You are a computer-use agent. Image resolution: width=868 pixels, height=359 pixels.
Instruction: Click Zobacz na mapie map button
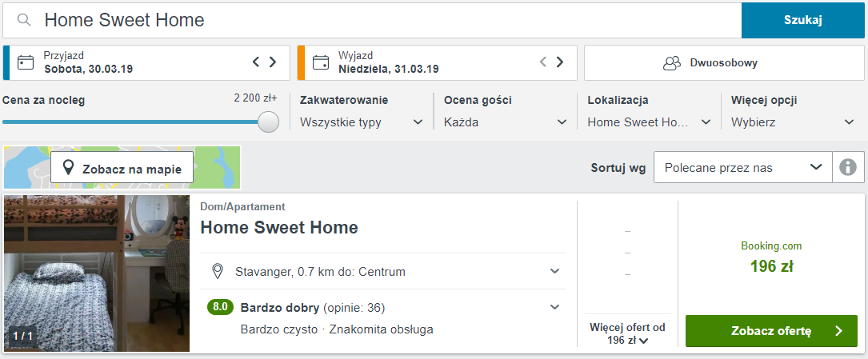pyautogui.click(x=122, y=169)
